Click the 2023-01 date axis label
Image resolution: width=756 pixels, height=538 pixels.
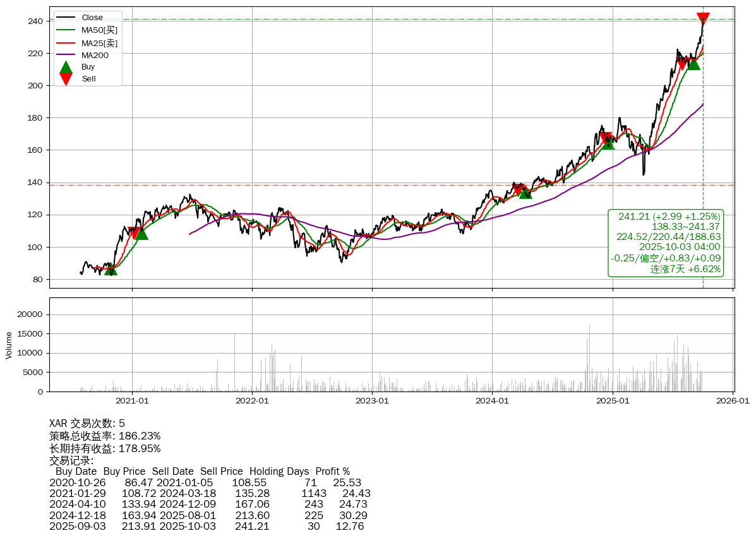coord(372,400)
